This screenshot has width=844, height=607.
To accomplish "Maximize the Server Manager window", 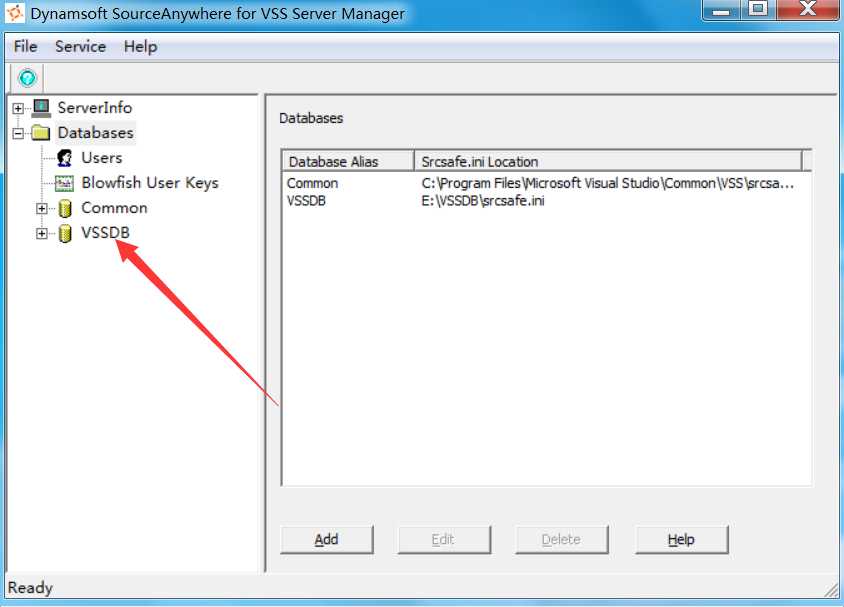I will 758,9.
